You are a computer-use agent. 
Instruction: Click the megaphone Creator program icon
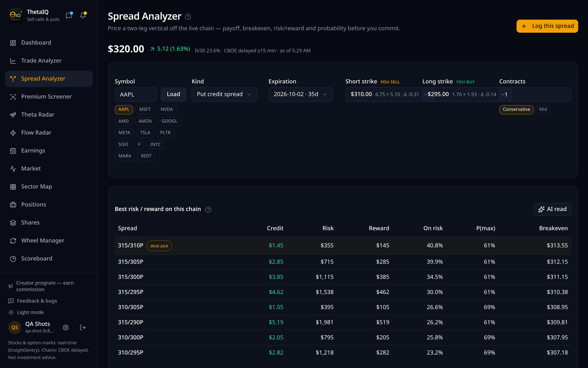[x=11, y=286]
